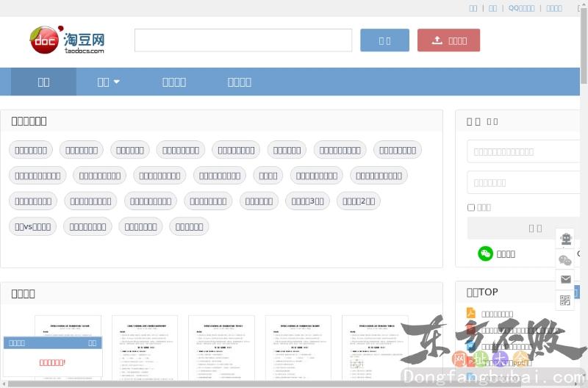
Task: Open the fourth item in blue navigation bar
Action: pos(239,82)
